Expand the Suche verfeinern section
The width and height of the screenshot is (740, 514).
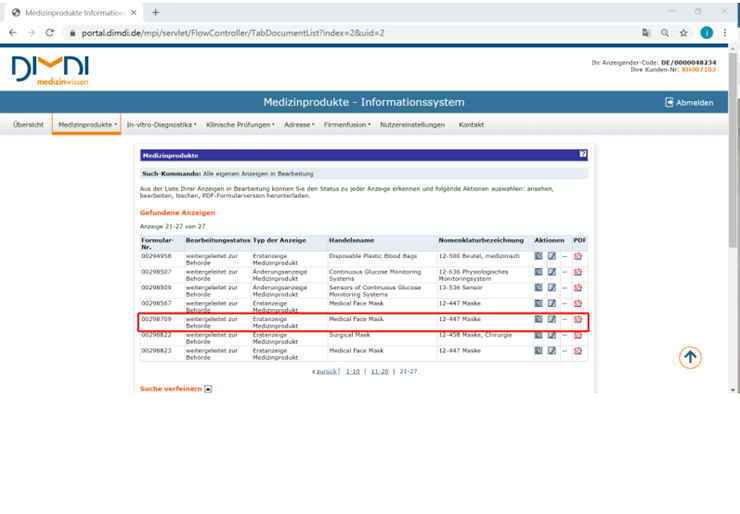[x=208, y=389]
